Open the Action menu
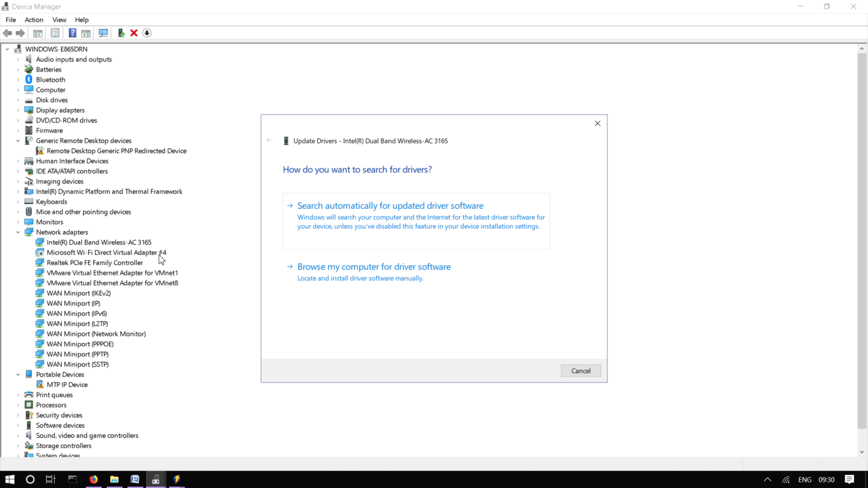Image resolution: width=868 pixels, height=488 pixels. coord(33,19)
